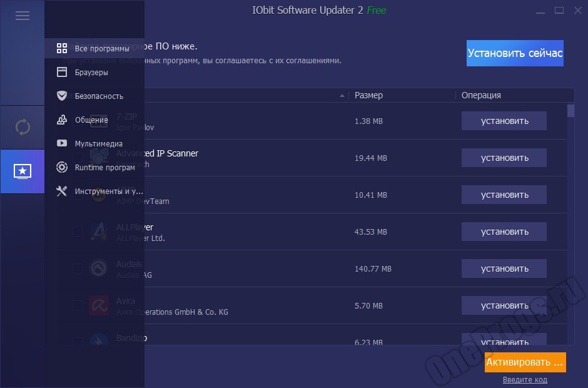Click the browser window icon beside Браузеры
This screenshot has height=388, width=588.
point(62,72)
